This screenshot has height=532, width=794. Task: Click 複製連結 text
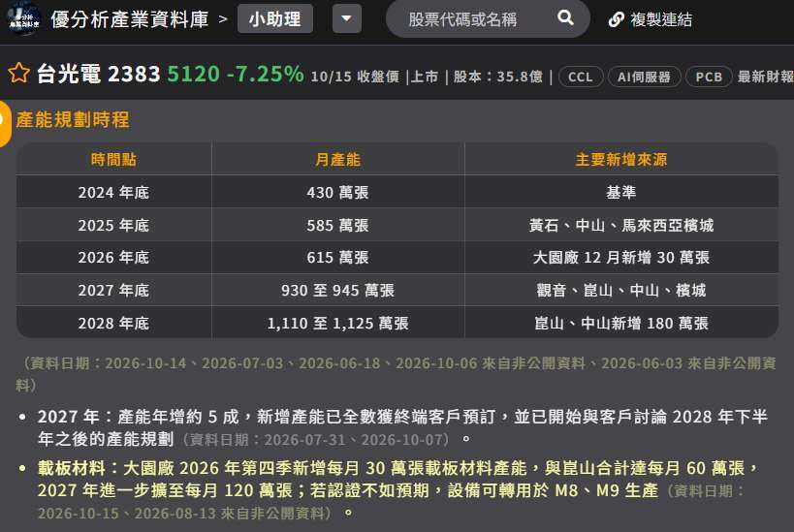pos(661,19)
